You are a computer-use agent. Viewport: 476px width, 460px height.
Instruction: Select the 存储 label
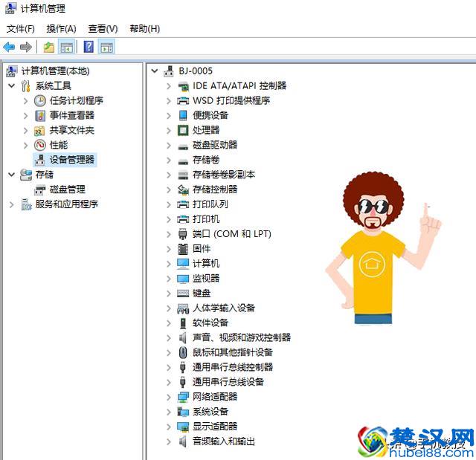pyautogui.click(x=45, y=175)
